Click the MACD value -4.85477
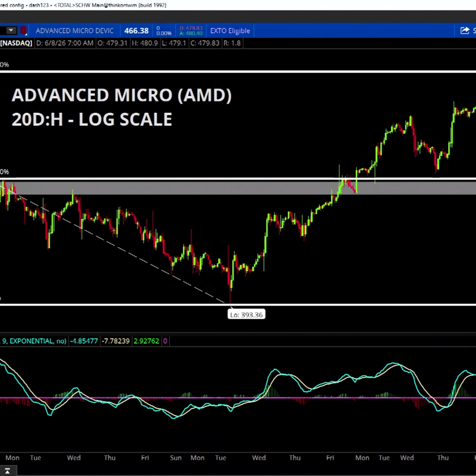This screenshot has width=476, height=476. (x=84, y=341)
